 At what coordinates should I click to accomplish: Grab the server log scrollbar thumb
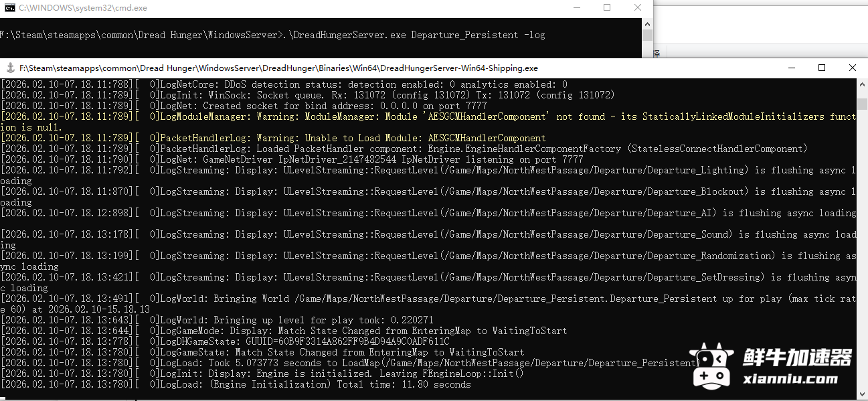click(862, 104)
